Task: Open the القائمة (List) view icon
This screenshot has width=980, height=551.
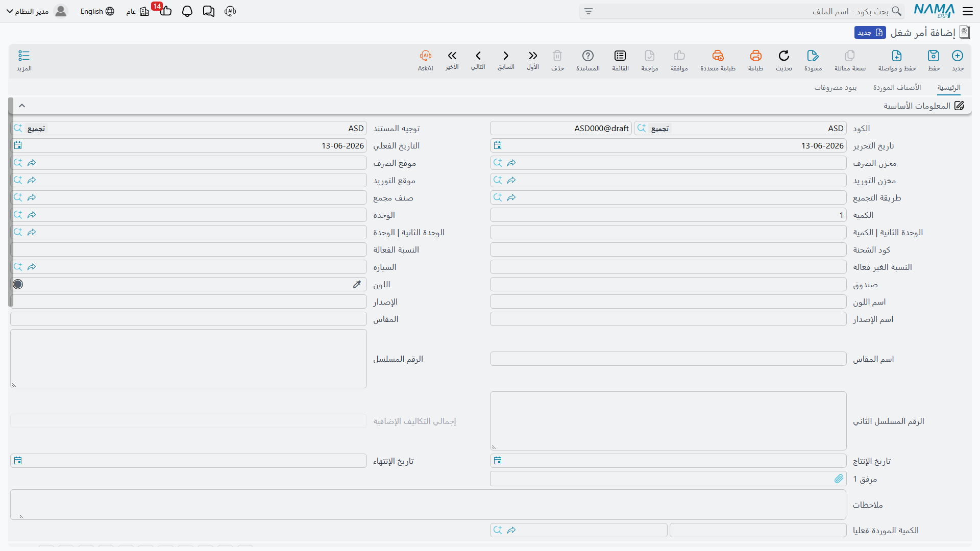Action: tap(620, 56)
